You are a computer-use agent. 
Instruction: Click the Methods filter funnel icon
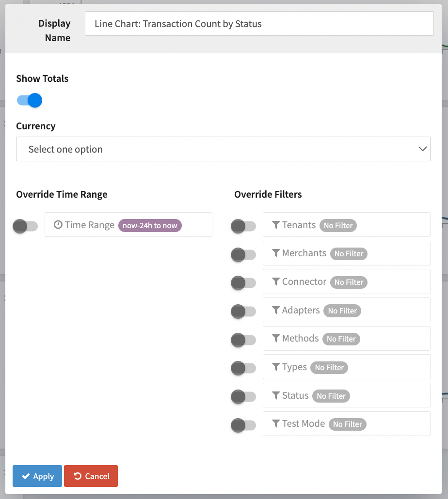tap(276, 338)
